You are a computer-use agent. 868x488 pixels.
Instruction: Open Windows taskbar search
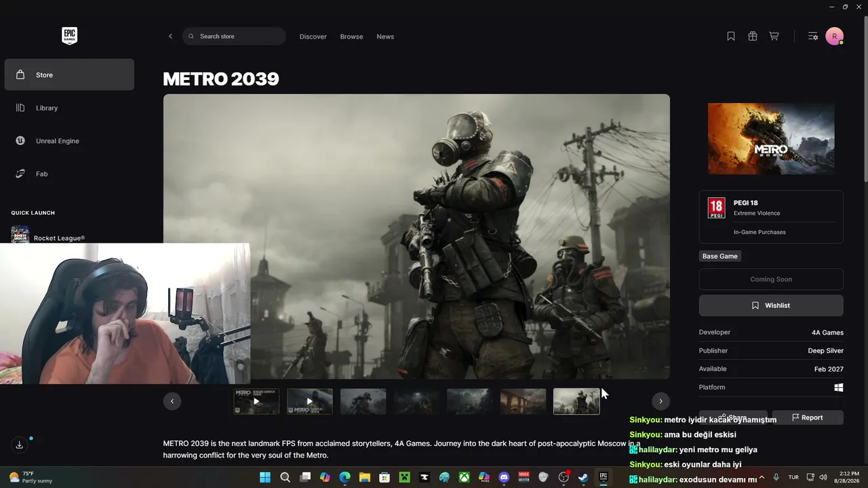point(285,477)
